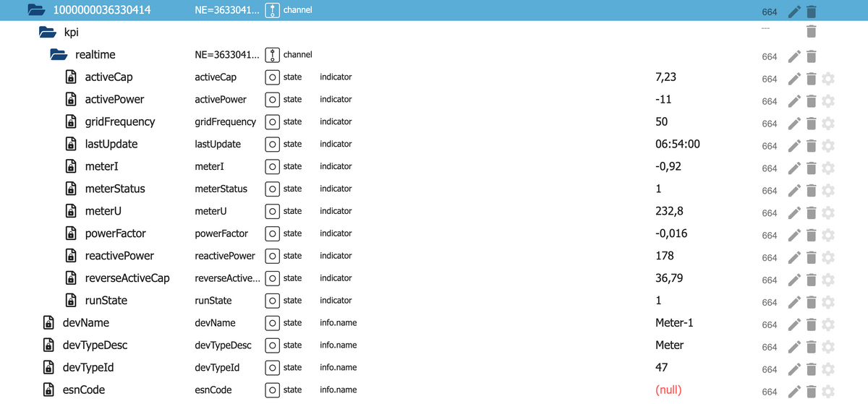Click the (null) value of esnCode
The height and width of the screenshot is (404, 868).
[x=668, y=390]
